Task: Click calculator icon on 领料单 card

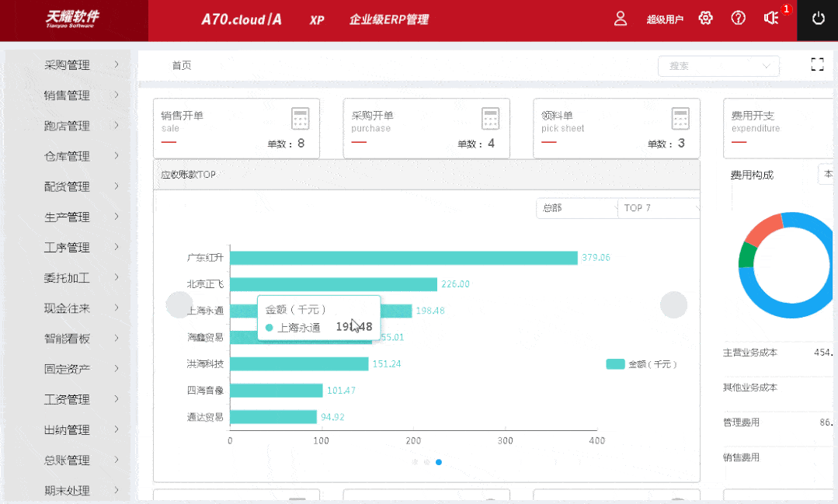Action: [680, 119]
